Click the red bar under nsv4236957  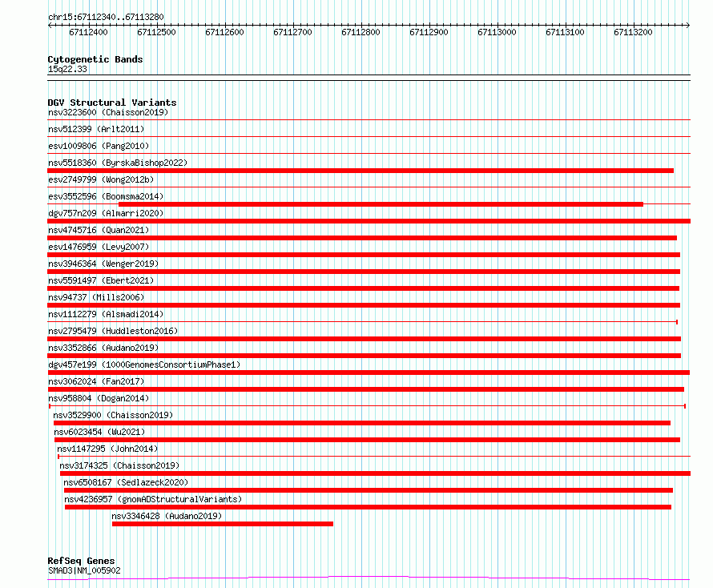tap(368, 507)
